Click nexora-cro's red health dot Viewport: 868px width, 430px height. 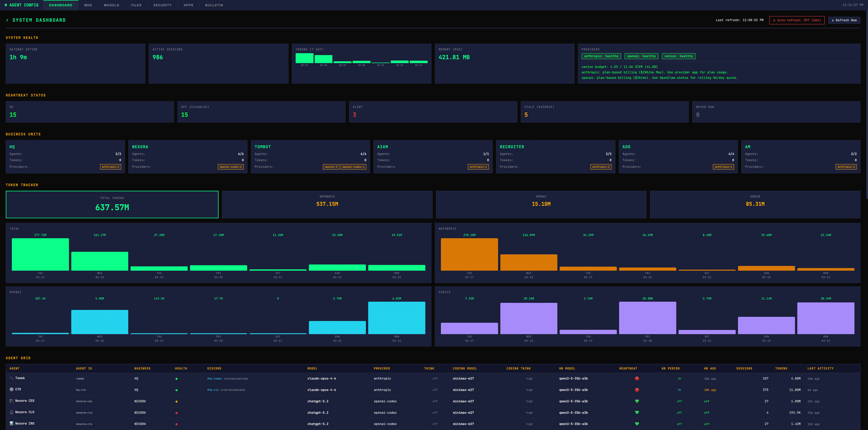tap(177, 424)
